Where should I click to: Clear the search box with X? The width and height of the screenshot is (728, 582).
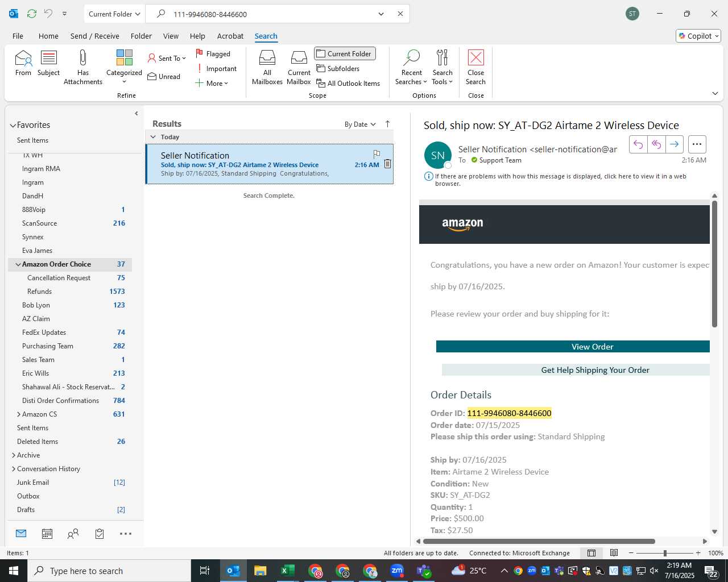coord(400,14)
